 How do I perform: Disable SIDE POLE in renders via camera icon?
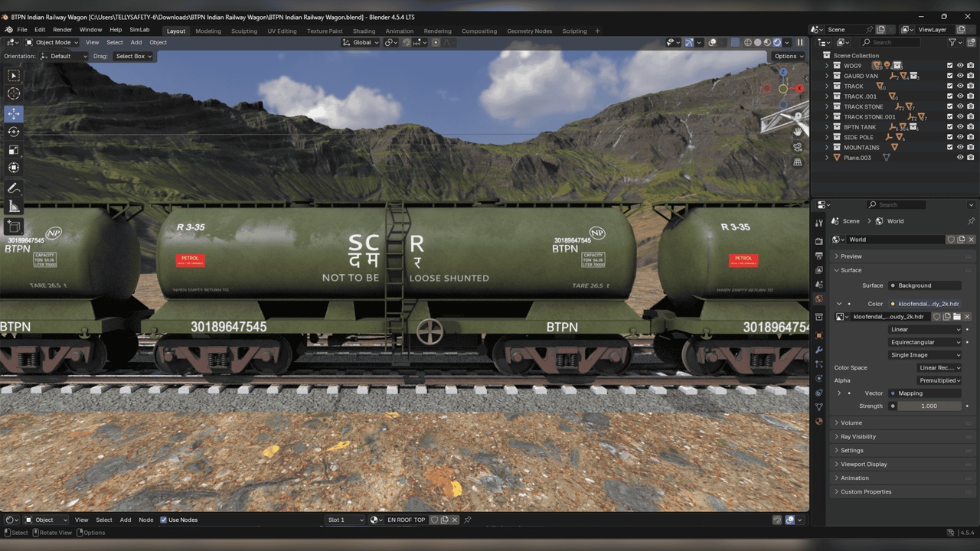tap(971, 137)
